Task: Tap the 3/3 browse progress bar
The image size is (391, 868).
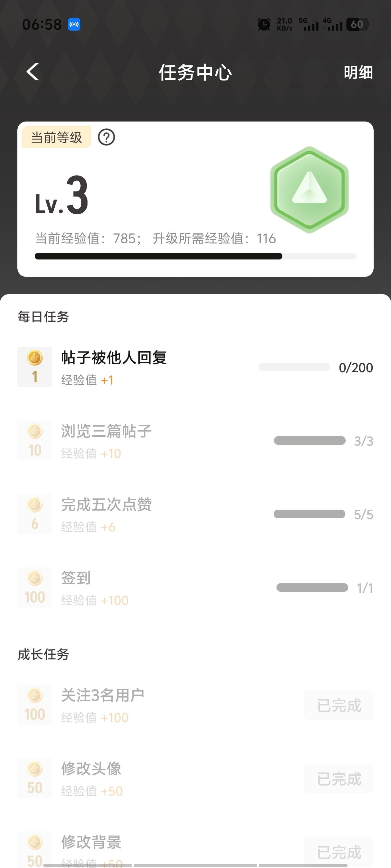Action: (x=310, y=441)
